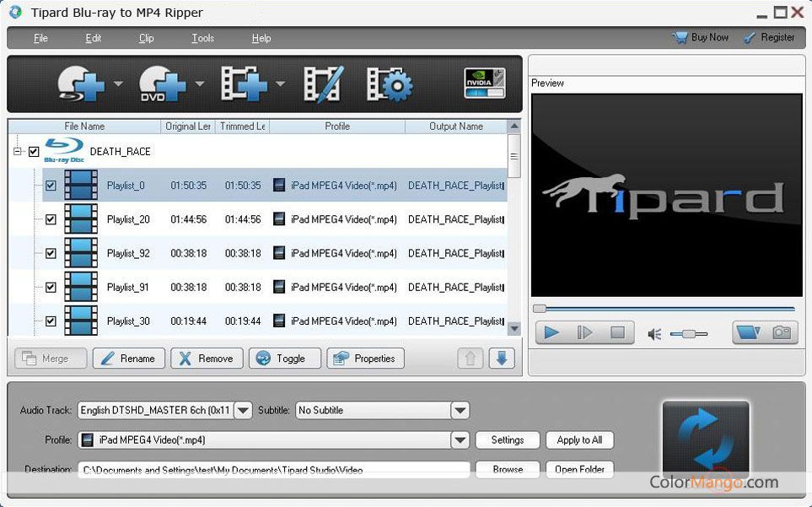Viewport: 812px width, 507px height.
Task: Open the Load Blu-ray dropdown arrow
Action: [119, 84]
